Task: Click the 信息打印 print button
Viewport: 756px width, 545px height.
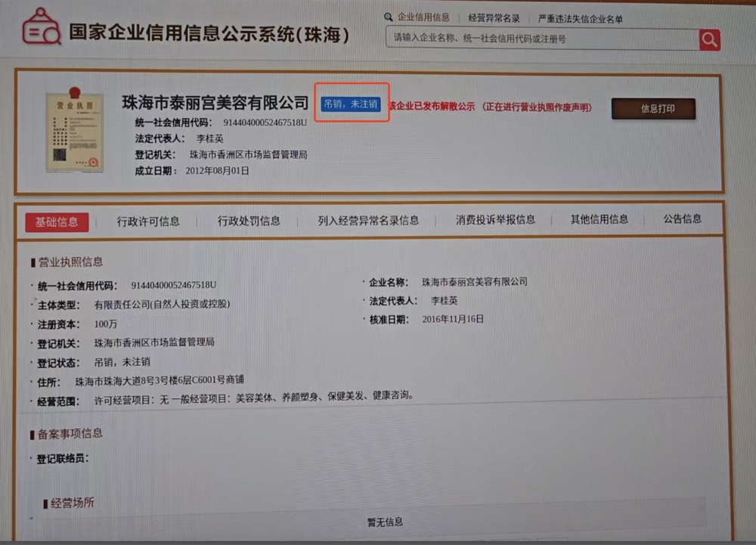Action: click(655, 108)
